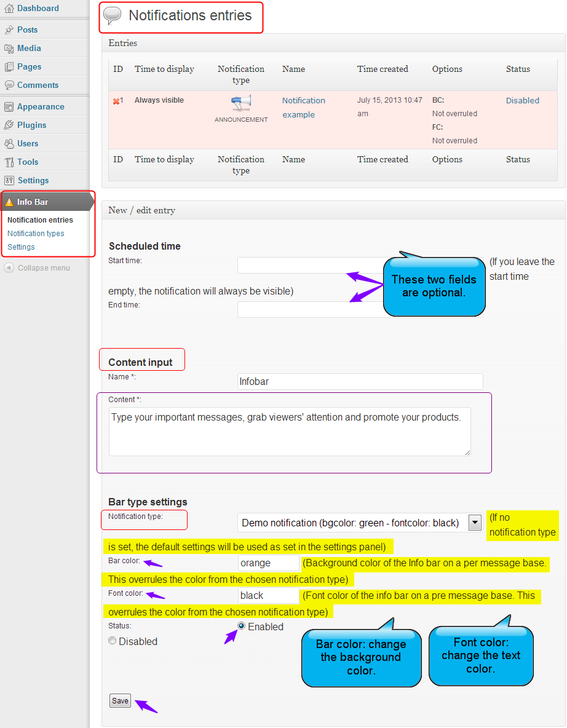The height and width of the screenshot is (728, 567).
Task: Click the red delete X for entry 1
Action: pos(116,101)
